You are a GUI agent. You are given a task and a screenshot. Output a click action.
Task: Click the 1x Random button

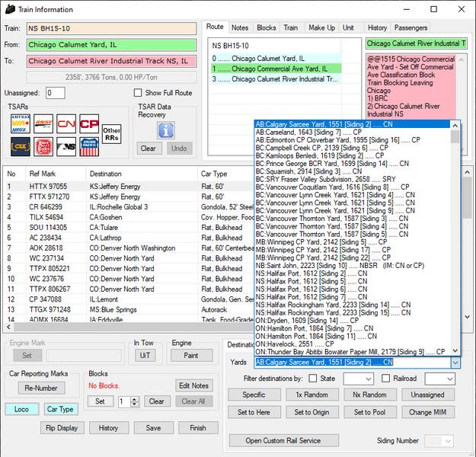tap(311, 395)
